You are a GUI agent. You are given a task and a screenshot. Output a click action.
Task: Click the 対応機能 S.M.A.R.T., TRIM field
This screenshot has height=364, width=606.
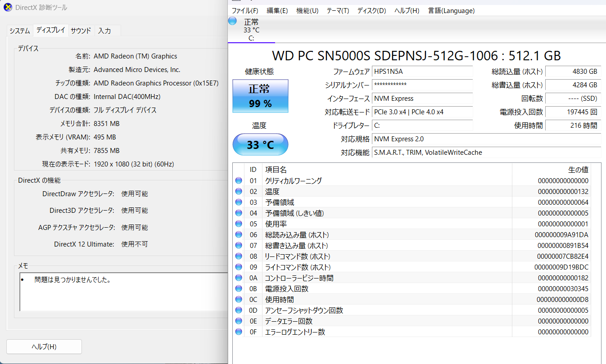point(486,153)
